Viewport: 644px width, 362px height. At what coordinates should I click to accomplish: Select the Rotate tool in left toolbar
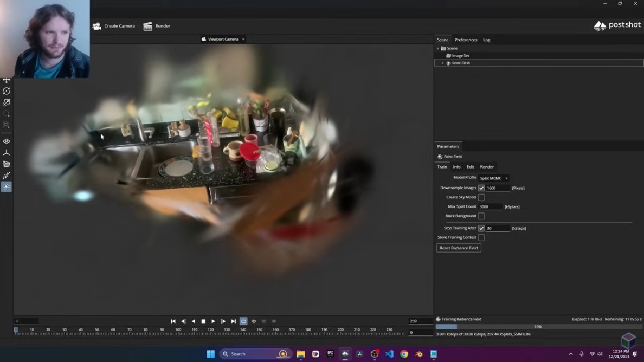[x=7, y=92]
